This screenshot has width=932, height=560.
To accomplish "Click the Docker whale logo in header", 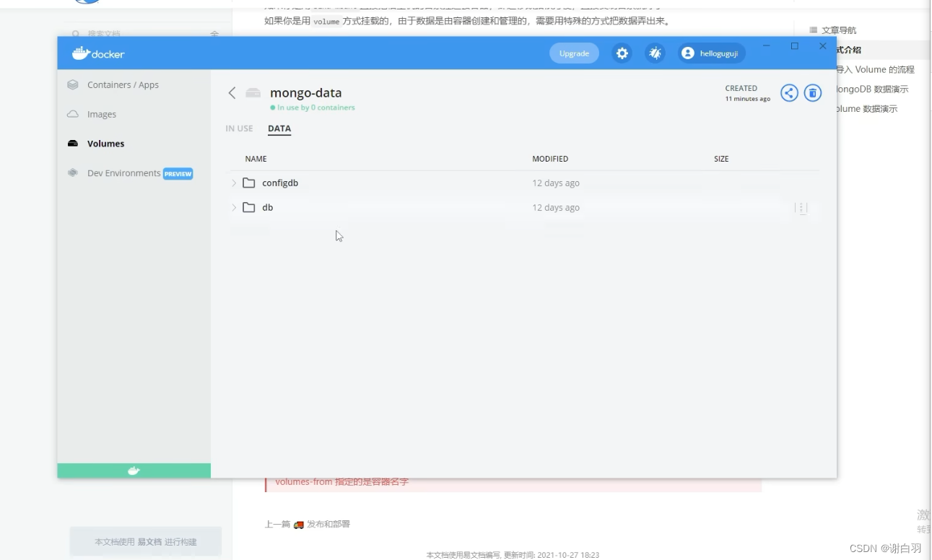I will click(98, 53).
